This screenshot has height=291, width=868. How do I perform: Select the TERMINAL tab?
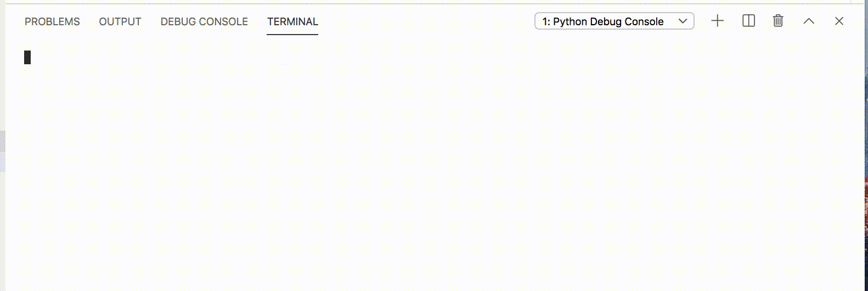(292, 21)
